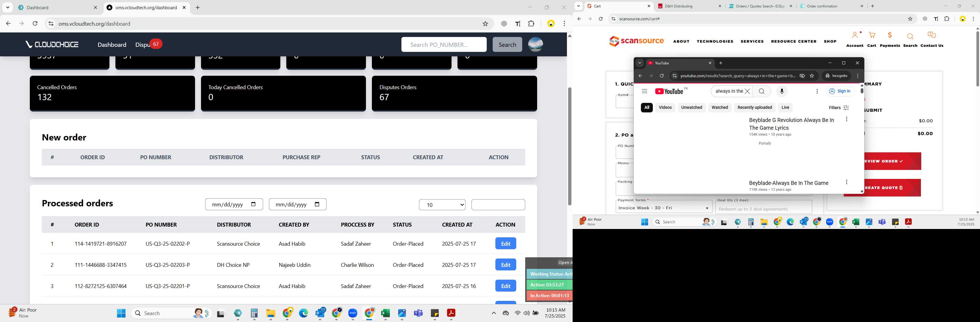
Task: Open user avatar in CloudChoice header
Action: coord(535,44)
